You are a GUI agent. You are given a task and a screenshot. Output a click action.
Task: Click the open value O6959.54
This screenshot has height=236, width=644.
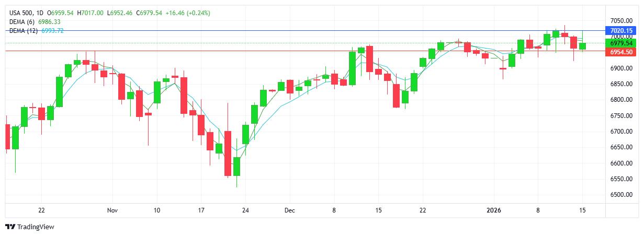60,12
